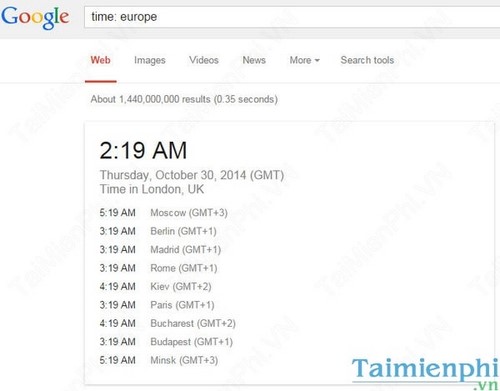500x391 pixels.
Task: Click the Bucharest (GMT+2) entry
Action: pos(193,323)
